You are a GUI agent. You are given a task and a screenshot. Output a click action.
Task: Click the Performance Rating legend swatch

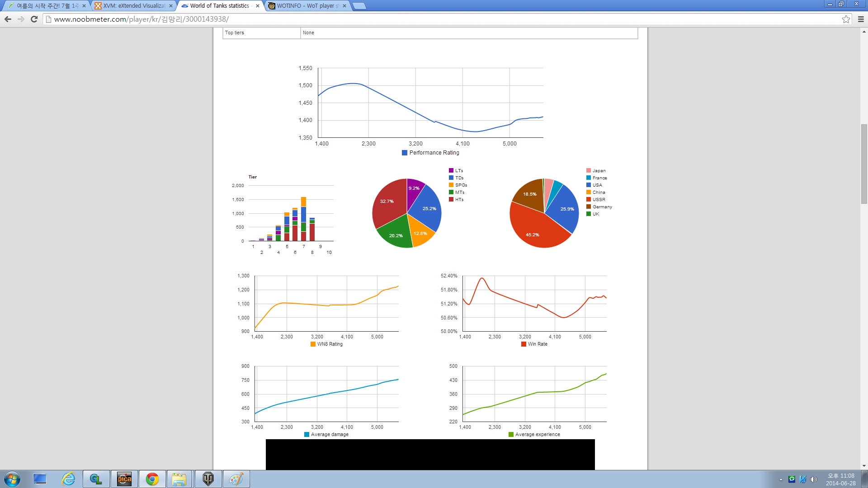tap(405, 153)
